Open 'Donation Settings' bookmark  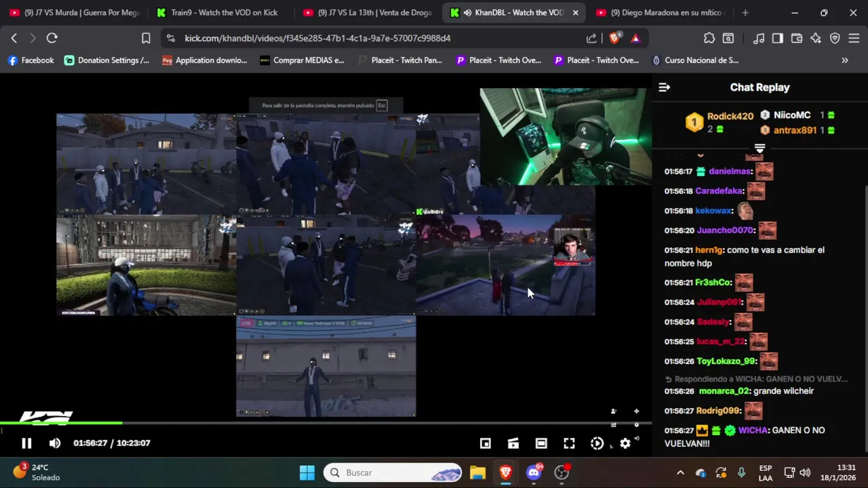(x=106, y=60)
